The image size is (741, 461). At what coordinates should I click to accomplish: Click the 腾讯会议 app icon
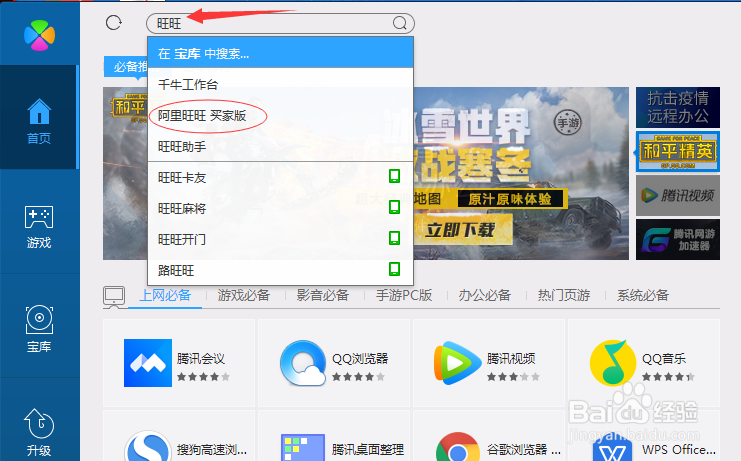[x=148, y=363]
